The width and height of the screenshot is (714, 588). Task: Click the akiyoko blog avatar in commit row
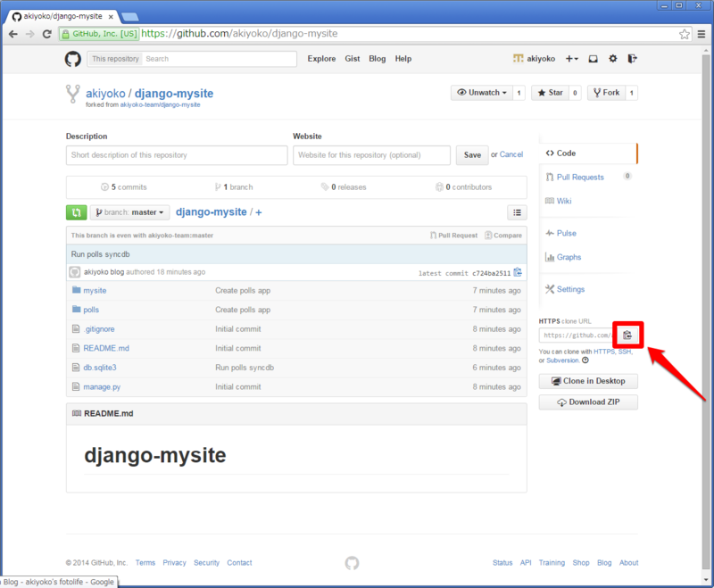[74, 272]
